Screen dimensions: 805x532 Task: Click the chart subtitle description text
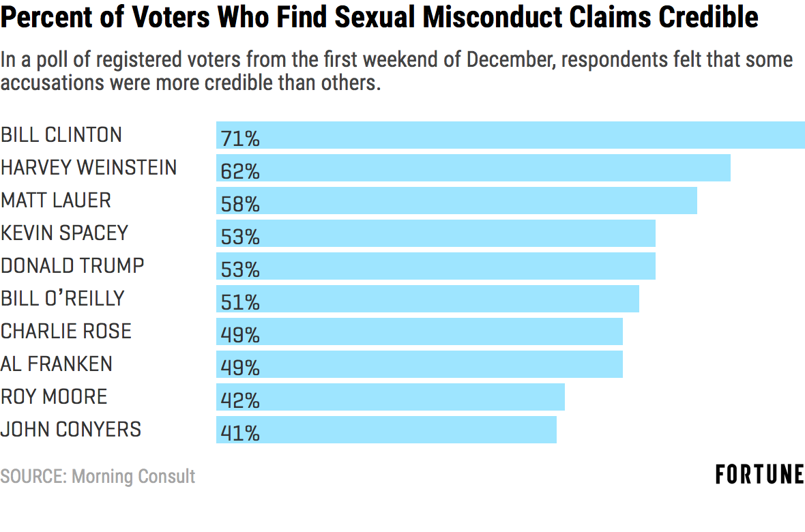point(396,72)
